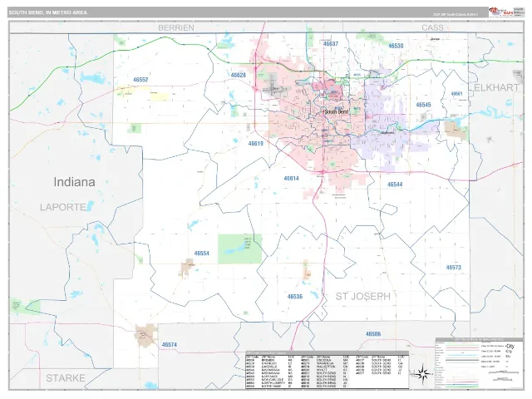Click the largest 'City' sample in legend

[510, 346]
